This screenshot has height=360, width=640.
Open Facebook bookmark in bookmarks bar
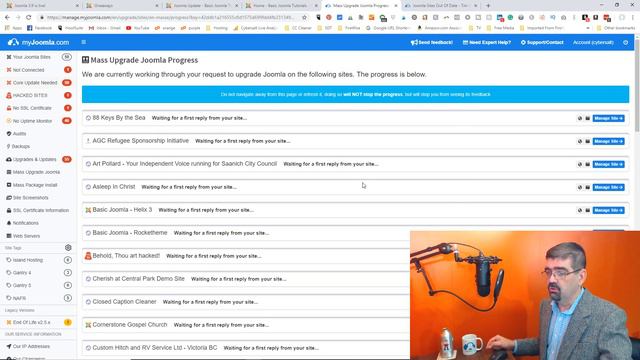[x=39, y=28]
